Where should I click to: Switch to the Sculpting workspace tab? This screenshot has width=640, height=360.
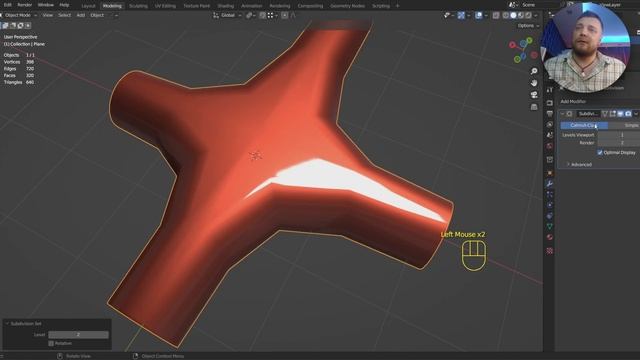pos(138,6)
